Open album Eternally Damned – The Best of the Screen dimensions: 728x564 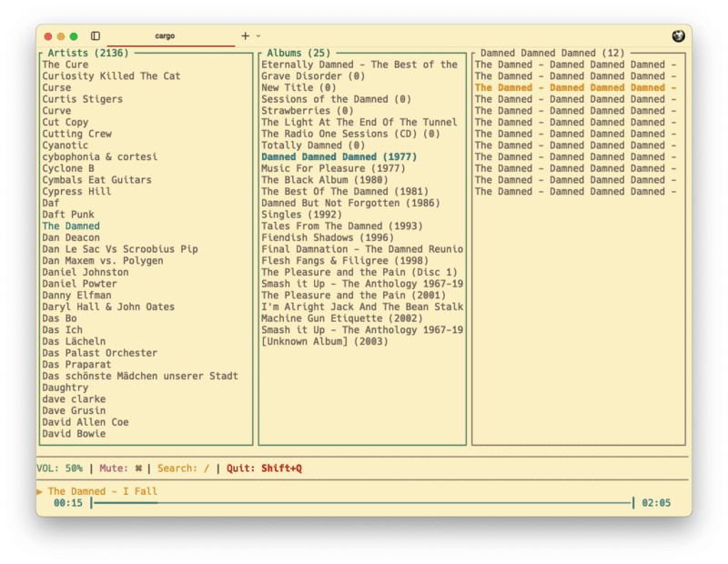[359, 65]
